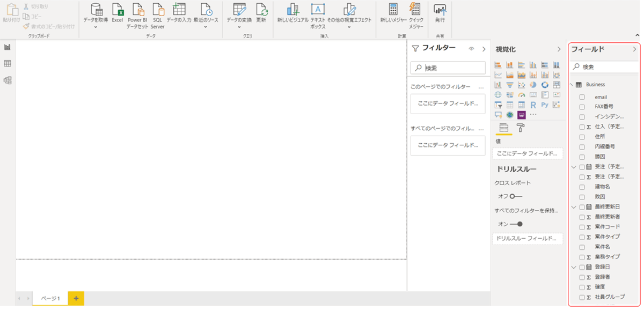Select the Python visual icon (Py)
The width and height of the screenshot is (644, 310).
(x=545, y=105)
